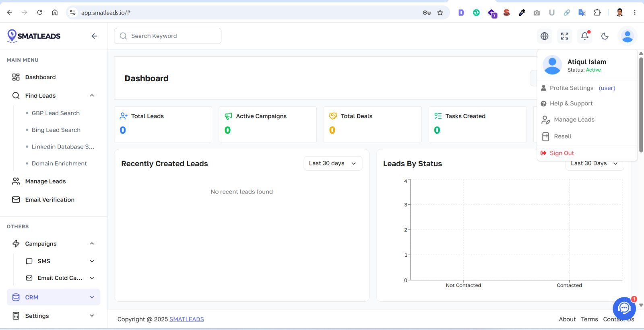Click the Tasks Created checklist icon
Image resolution: width=644 pixels, height=330 pixels.
click(438, 116)
